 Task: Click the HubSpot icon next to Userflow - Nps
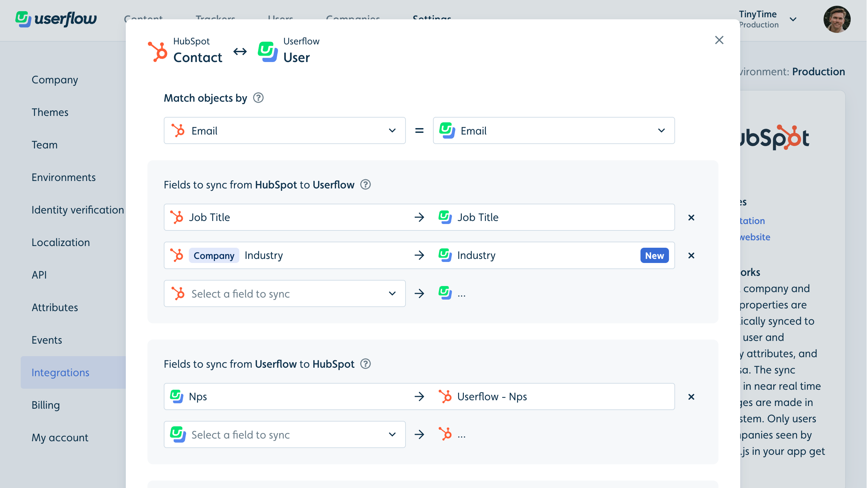445,396
